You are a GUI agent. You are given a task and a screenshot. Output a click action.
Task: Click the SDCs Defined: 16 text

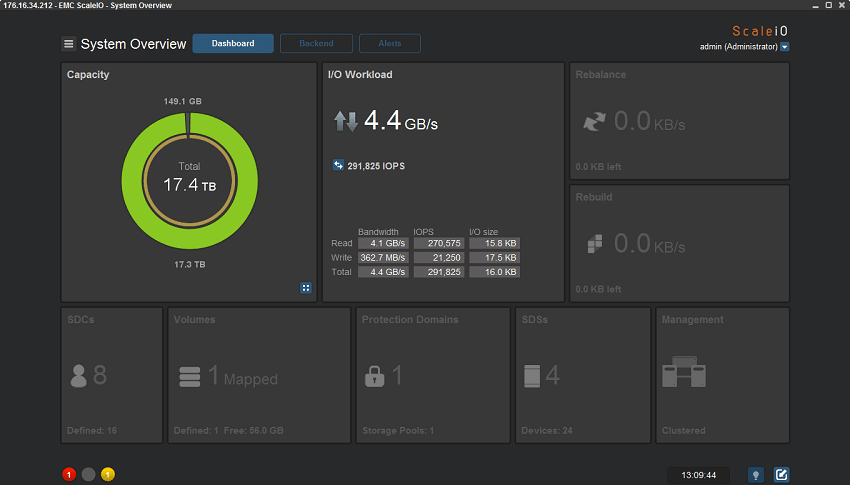(x=92, y=431)
